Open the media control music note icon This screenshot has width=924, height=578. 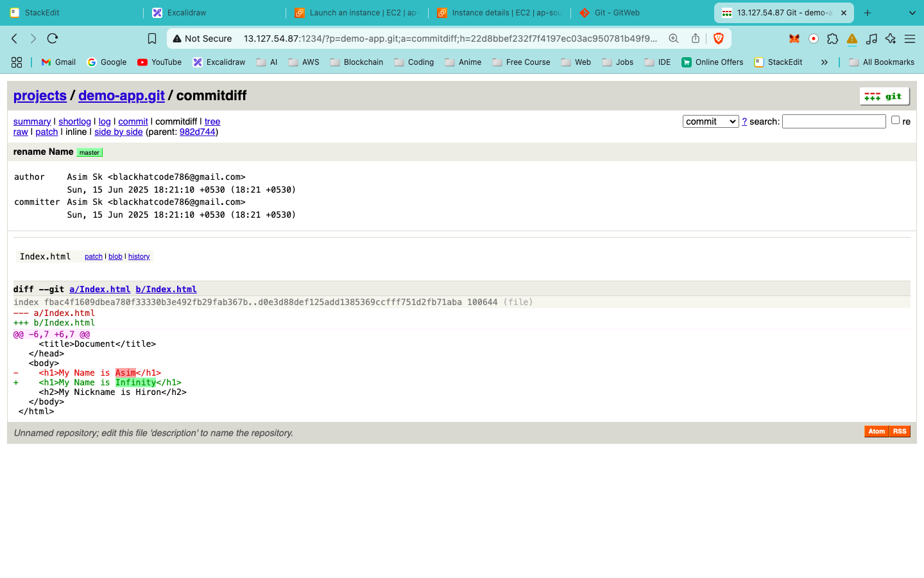pyautogui.click(x=871, y=39)
